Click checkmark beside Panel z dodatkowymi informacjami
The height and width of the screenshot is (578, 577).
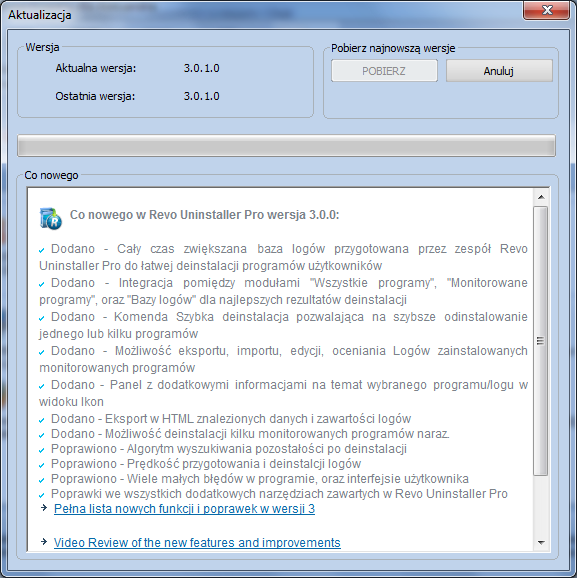[x=42, y=386]
